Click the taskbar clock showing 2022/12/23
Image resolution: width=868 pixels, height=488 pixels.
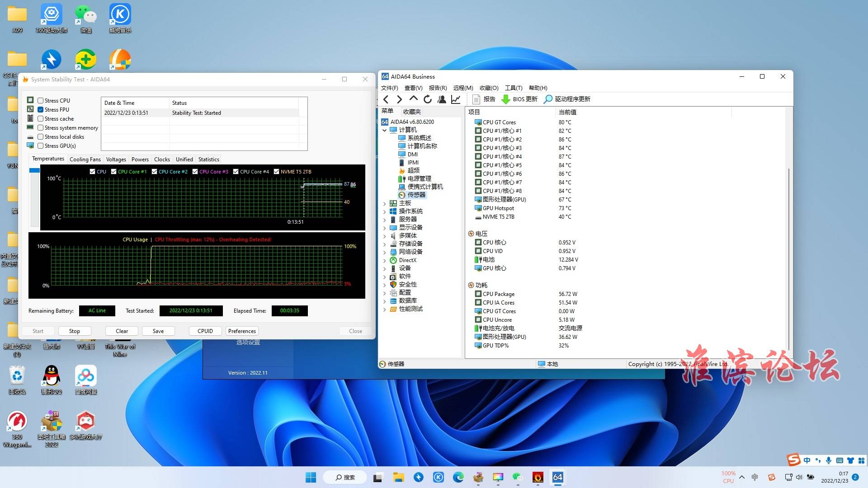point(835,477)
